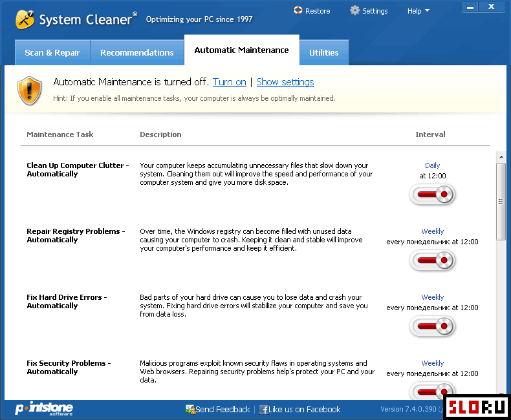Click 'Fix Security Problems - Automatically' task name
Screen dimensions: 511x420
[69, 367]
